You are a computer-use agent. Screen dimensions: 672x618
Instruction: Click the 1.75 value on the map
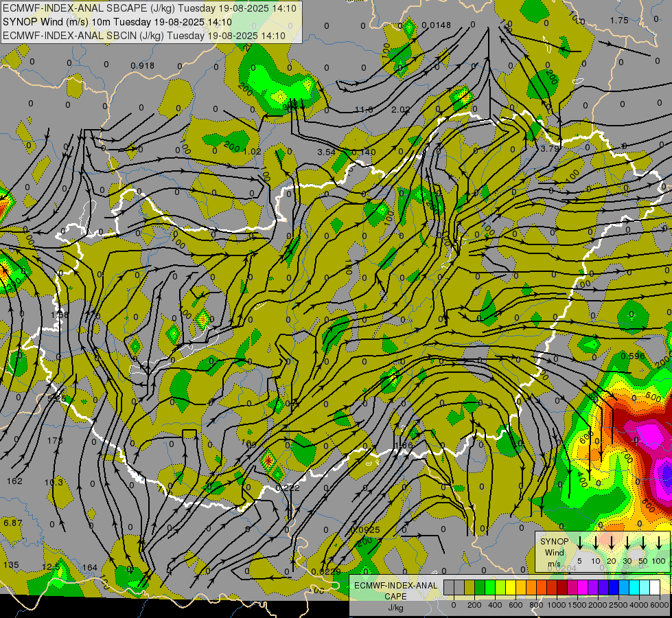(x=619, y=20)
